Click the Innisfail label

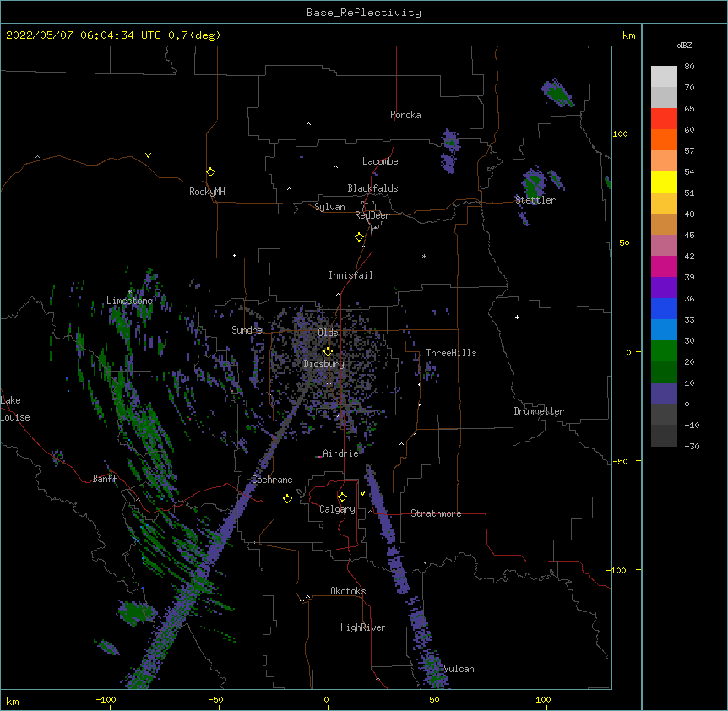pos(350,275)
